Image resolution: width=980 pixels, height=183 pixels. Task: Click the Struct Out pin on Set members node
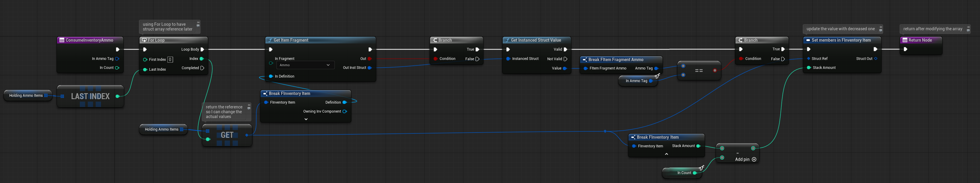click(x=875, y=59)
